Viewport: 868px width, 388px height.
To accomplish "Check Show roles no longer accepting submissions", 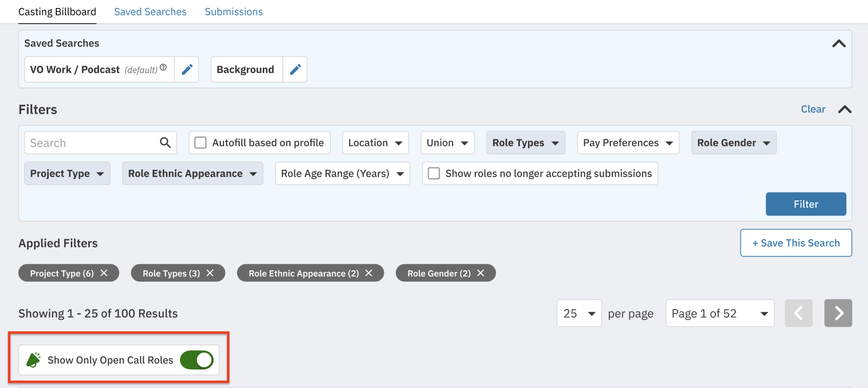I will pyautogui.click(x=434, y=173).
